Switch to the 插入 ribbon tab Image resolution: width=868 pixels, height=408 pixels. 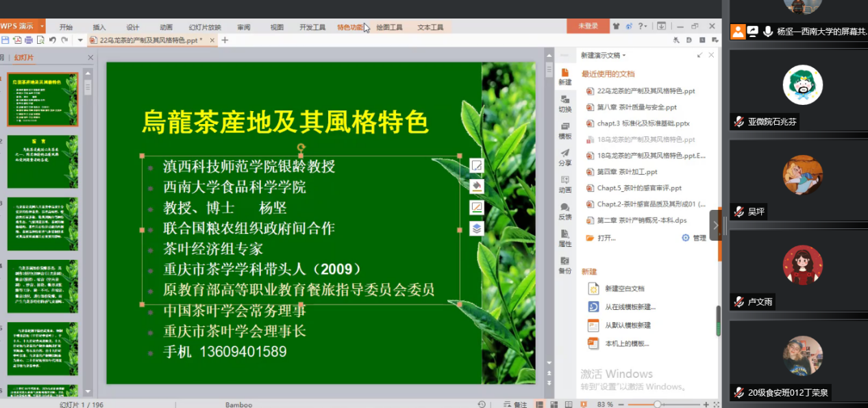(99, 27)
